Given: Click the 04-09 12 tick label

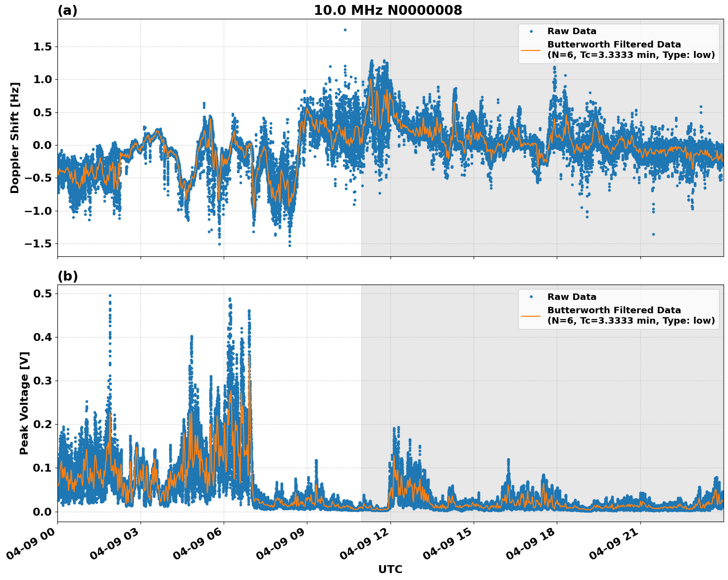Looking at the screenshot, I should coord(365,543).
